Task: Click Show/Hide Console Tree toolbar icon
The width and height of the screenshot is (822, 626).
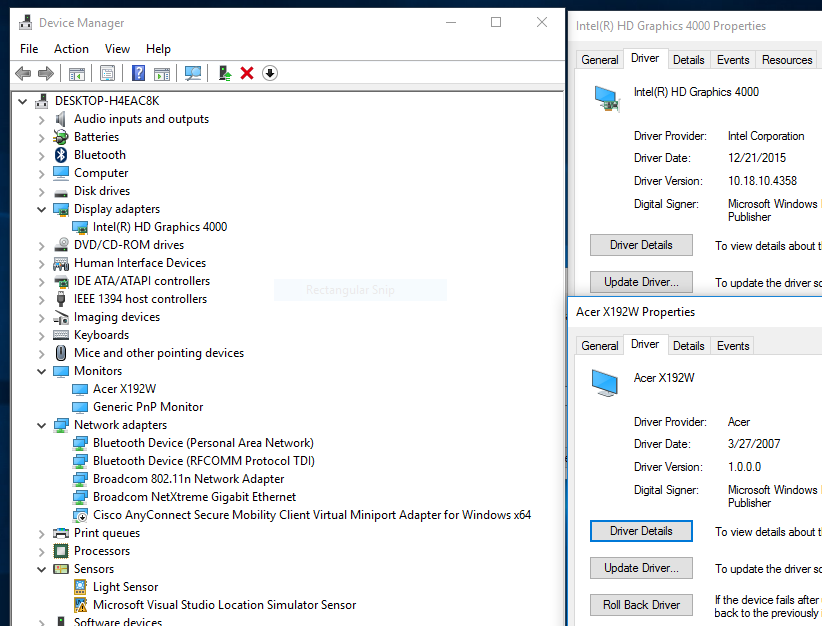Action: tap(77, 73)
